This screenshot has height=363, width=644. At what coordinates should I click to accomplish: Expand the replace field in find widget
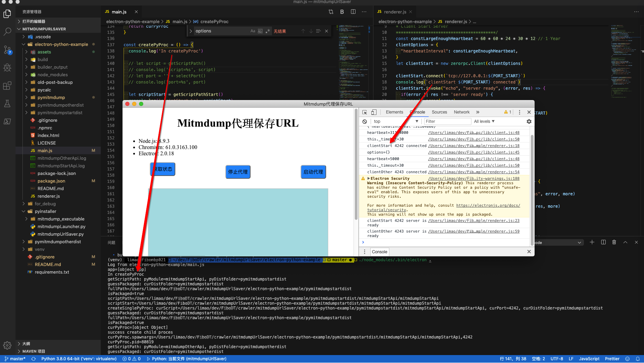coord(191,31)
